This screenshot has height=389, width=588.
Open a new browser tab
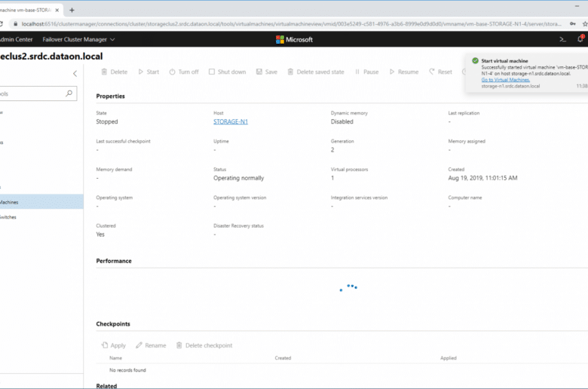pyautogui.click(x=72, y=10)
